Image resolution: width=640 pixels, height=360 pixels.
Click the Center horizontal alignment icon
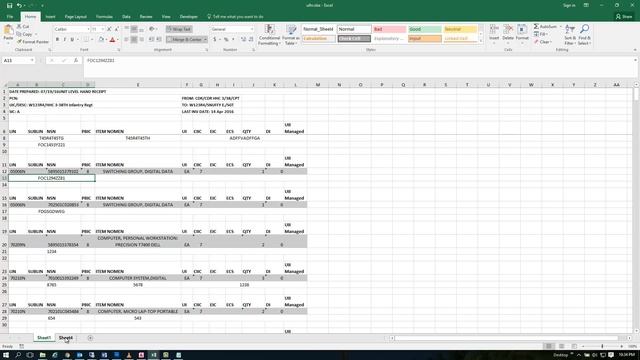click(x=134, y=40)
